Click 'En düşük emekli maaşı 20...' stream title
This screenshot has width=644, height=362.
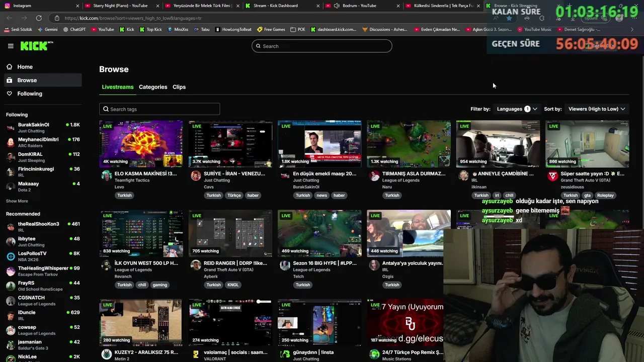(x=325, y=173)
